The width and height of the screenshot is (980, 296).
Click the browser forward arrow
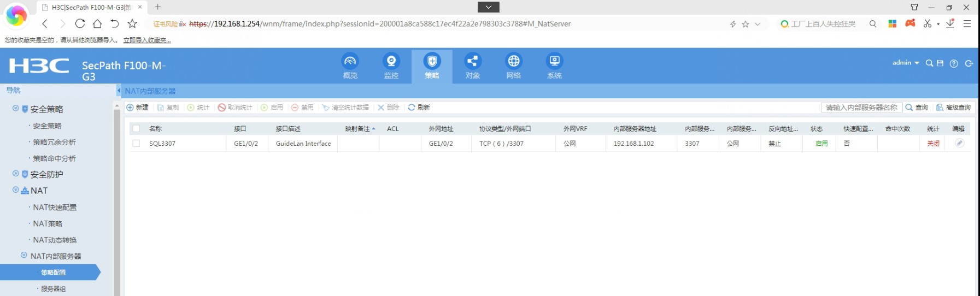tap(62, 23)
